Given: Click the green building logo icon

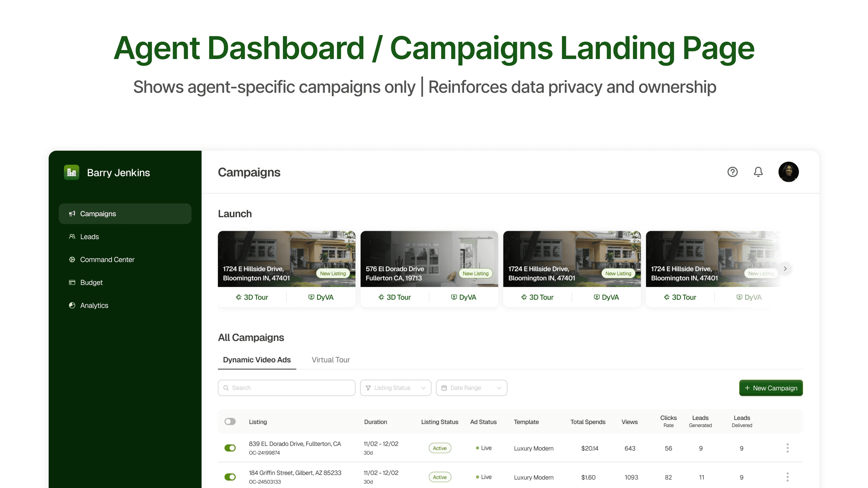Looking at the screenshot, I should [71, 172].
